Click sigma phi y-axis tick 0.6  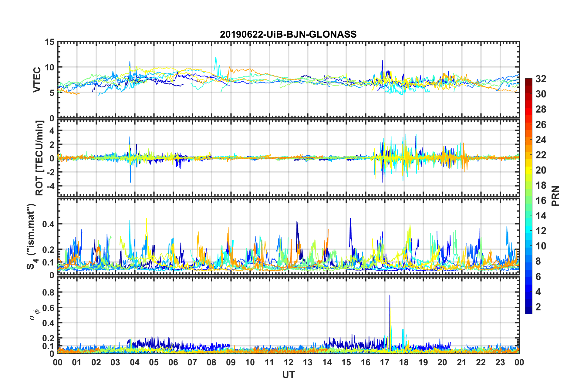click(49, 308)
